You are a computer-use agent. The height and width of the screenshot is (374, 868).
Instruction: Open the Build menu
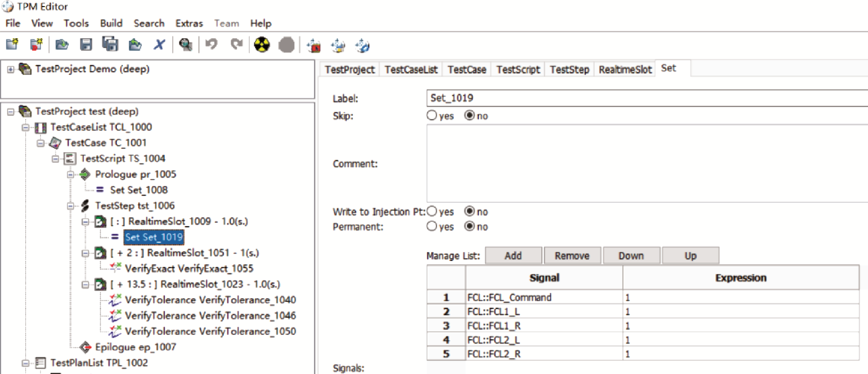click(111, 23)
